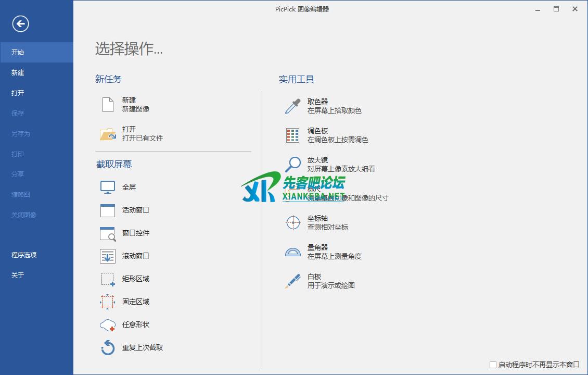Open the color picker eyedropper tool
Image resolution: width=588 pixels, height=375 pixels.
(293, 106)
